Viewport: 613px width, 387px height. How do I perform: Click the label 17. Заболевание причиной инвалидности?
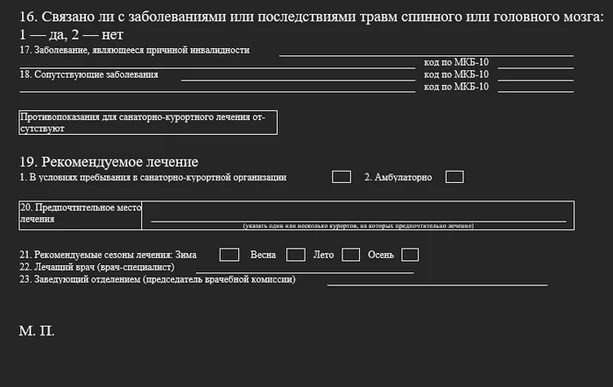(134, 50)
